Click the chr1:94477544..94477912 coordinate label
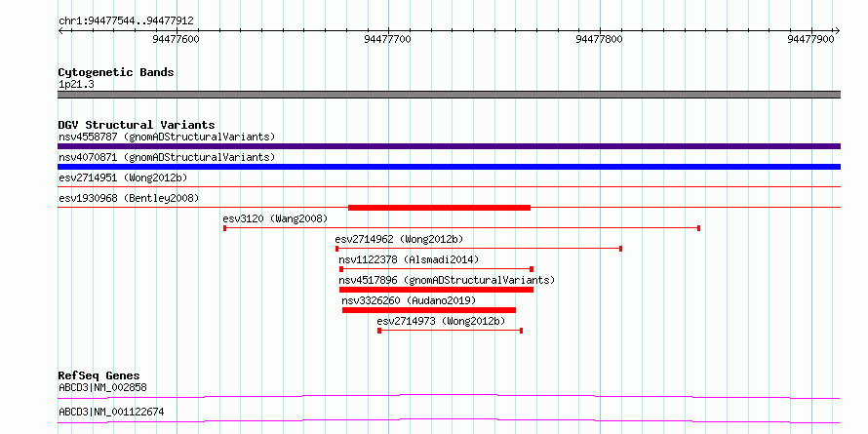868x434 pixels. click(x=126, y=21)
